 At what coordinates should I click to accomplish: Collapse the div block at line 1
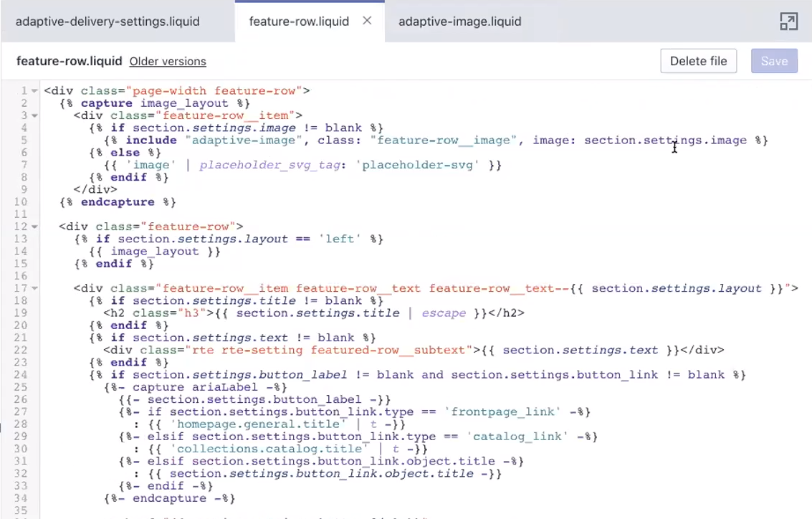click(x=33, y=90)
